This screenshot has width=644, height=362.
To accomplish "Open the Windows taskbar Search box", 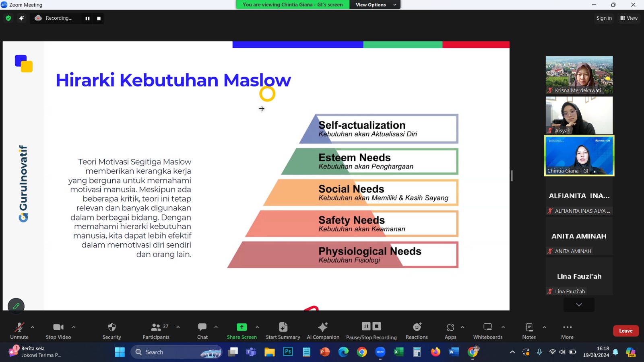I will pos(176,352).
